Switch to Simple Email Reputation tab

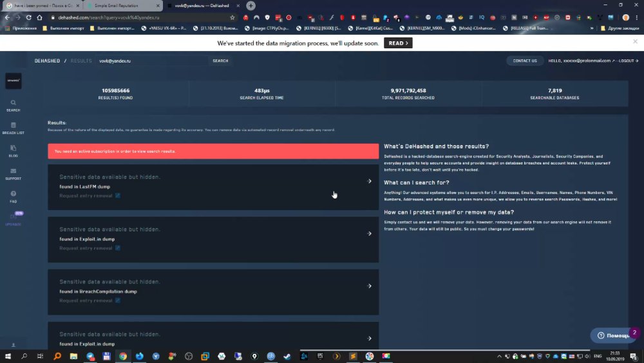(x=122, y=6)
